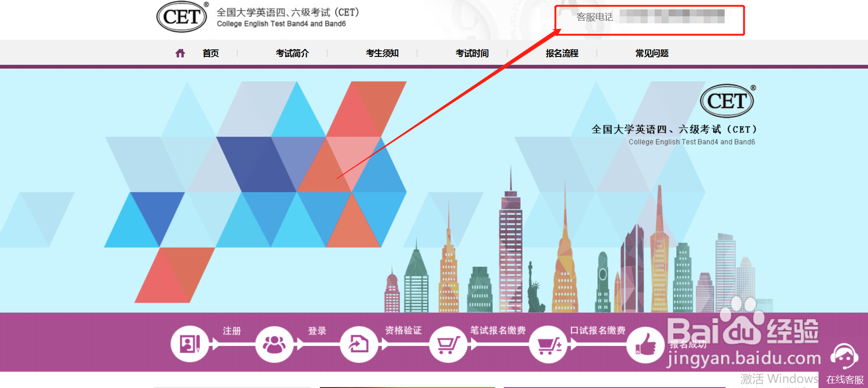This screenshot has height=388, width=868.
Task: Open the 报名流程 navigation item
Action: point(562,53)
